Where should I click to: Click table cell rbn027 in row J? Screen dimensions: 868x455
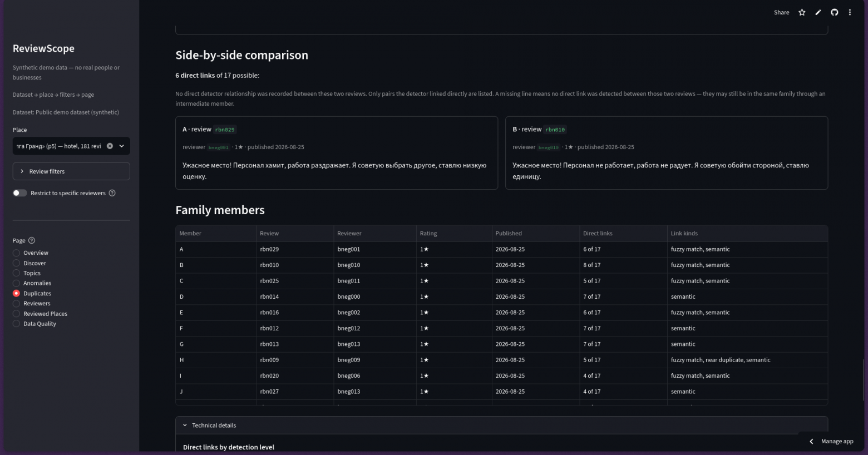click(x=295, y=392)
